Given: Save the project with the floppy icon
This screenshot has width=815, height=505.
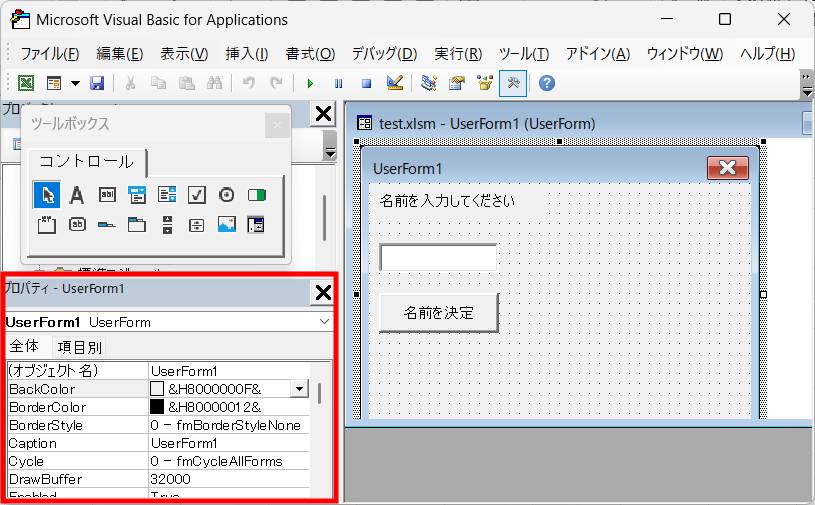Looking at the screenshot, I should pyautogui.click(x=97, y=83).
